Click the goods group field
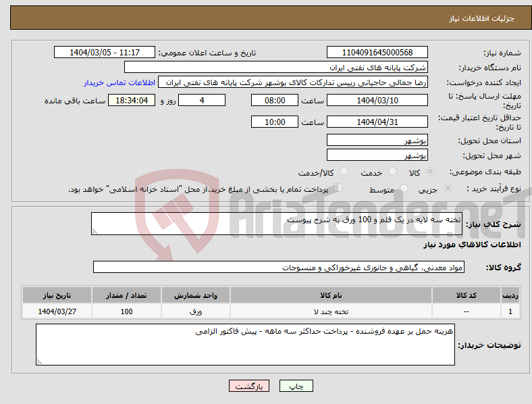Image resolution: width=532 pixels, height=404 pixels. click(279, 267)
